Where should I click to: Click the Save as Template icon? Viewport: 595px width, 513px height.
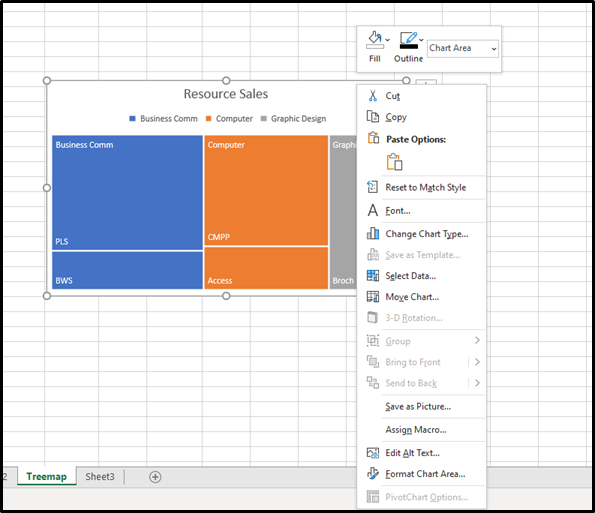coord(373,254)
